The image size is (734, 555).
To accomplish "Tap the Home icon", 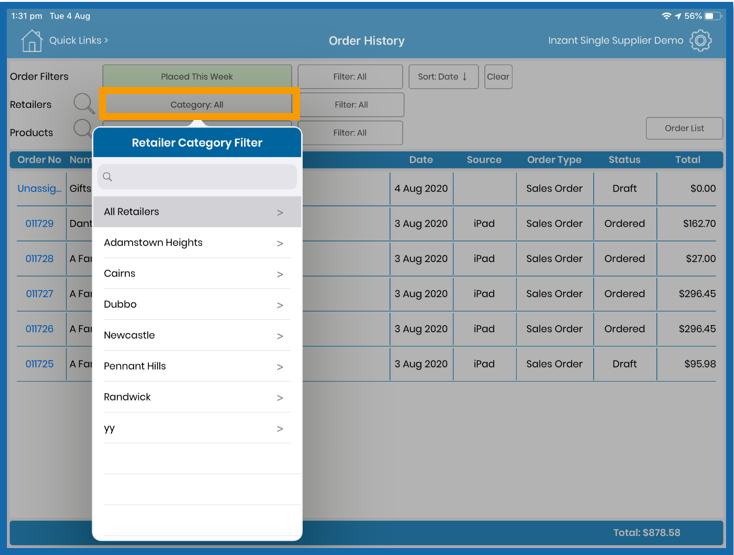I will (x=31, y=41).
